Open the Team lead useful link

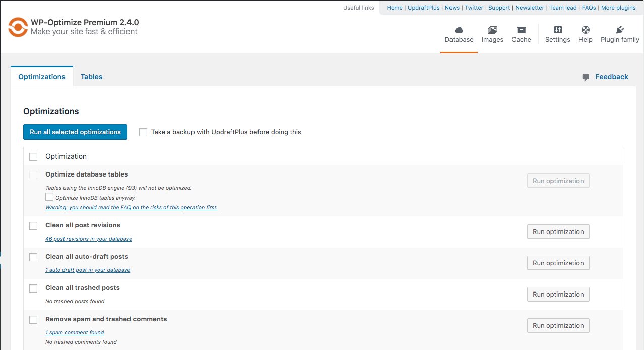[x=563, y=8]
